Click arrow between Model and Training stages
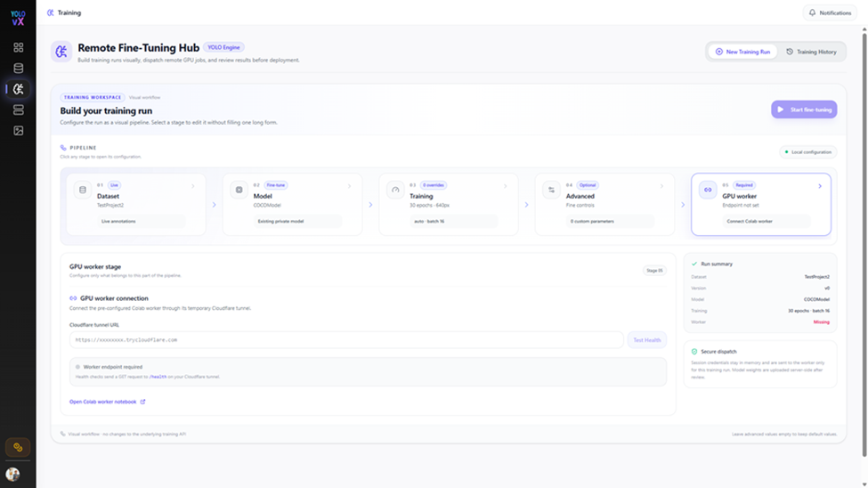Image resolution: width=868 pixels, height=488 pixels. pyautogui.click(x=370, y=205)
